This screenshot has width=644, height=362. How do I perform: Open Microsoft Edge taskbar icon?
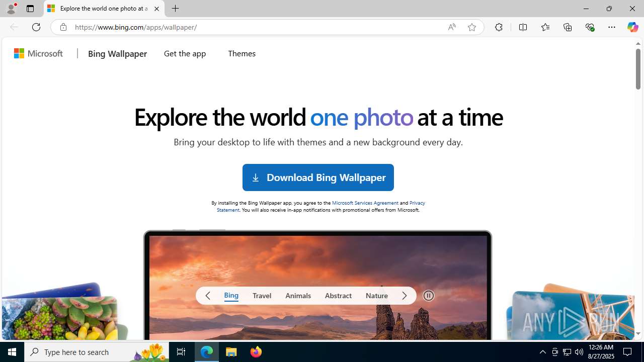(x=207, y=352)
